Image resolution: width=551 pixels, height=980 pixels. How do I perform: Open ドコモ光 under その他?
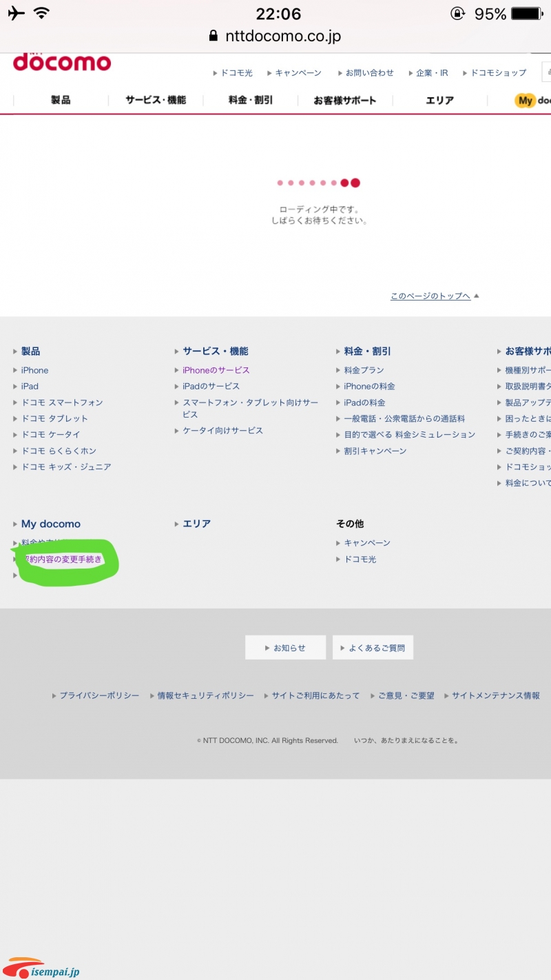pos(360,560)
